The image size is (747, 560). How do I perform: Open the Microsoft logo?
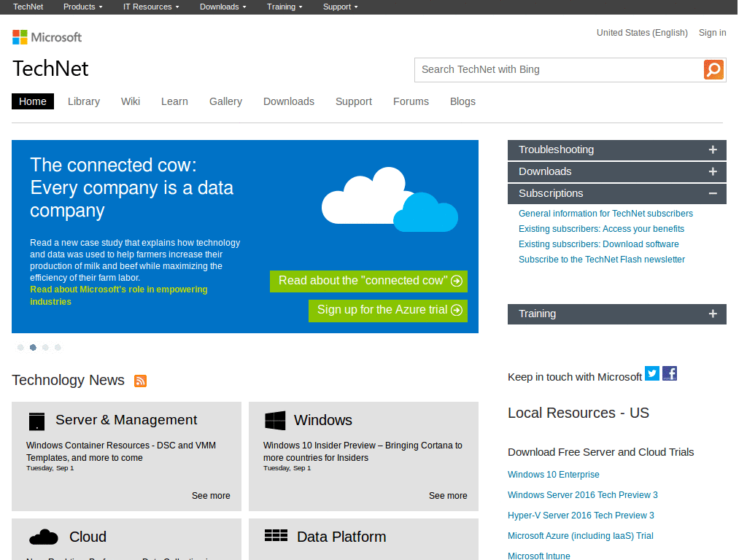pos(47,37)
